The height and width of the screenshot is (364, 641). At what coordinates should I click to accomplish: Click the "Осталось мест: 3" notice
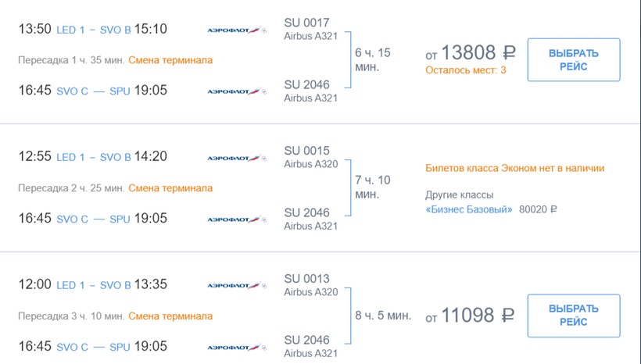(466, 70)
